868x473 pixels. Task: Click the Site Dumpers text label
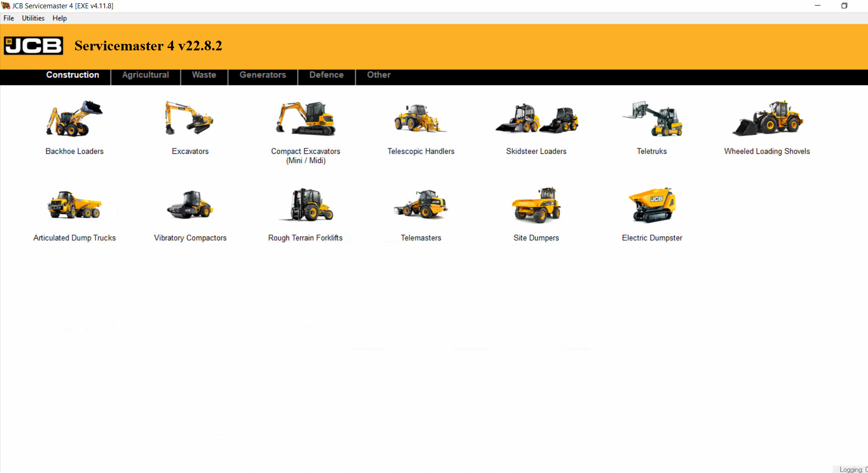[536, 237]
